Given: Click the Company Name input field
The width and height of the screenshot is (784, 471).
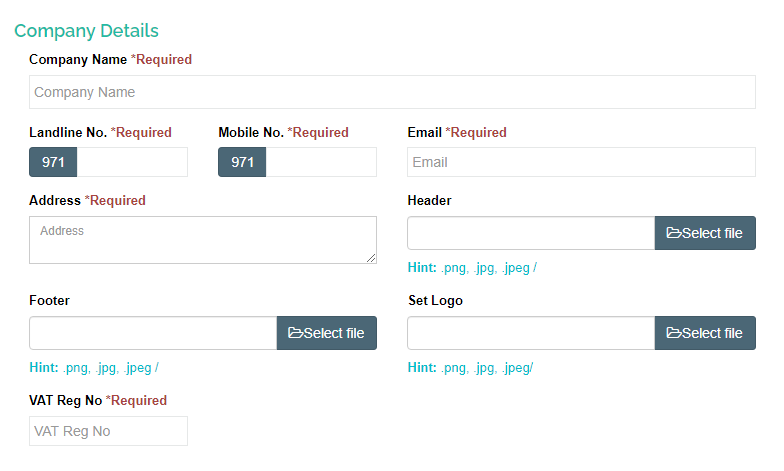Looking at the screenshot, I should click(x=392, y=92).
